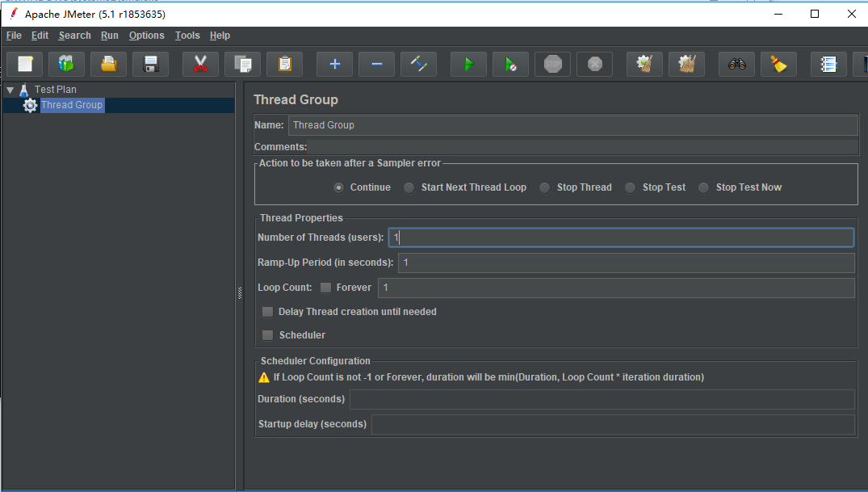Click the Startup delay (seconds) field
Screen dimensions: 868x492
click(614, 424)
